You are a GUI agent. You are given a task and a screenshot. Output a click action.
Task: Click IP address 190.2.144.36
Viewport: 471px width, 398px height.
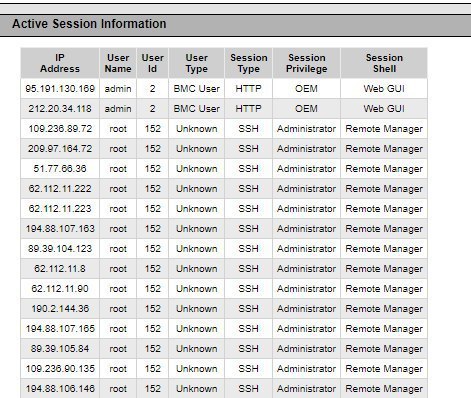tap(60, 309)
